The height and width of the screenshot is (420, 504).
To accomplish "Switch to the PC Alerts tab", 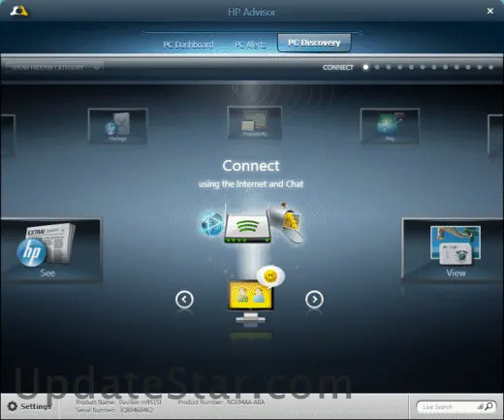I will click(251, 45).
